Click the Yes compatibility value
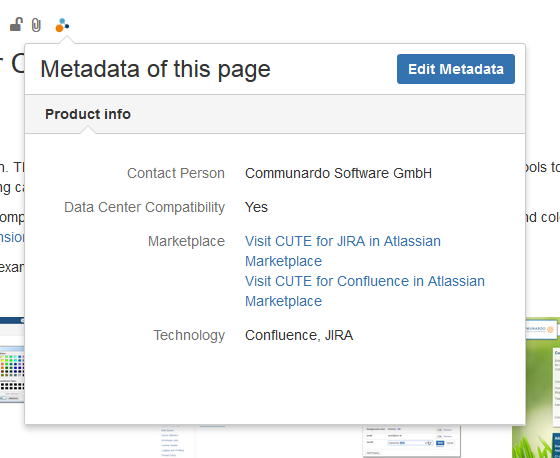Screen dimensions: 560x458 (x=256, y=207)
